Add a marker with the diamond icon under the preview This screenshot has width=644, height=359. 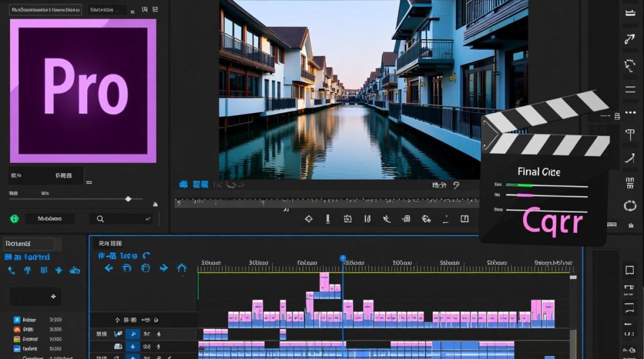[309, 219]
